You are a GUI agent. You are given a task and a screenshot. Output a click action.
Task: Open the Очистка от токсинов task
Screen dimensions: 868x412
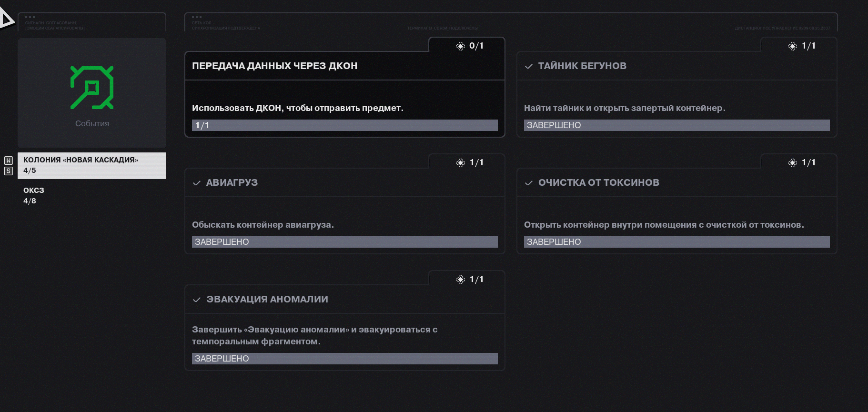(598, 183)
